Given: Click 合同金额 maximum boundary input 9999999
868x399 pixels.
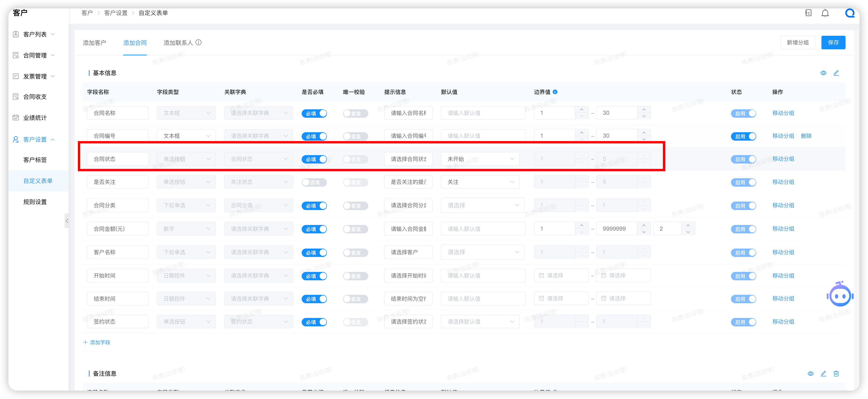Looking at the screenshot, I should (x=617, y=229).
